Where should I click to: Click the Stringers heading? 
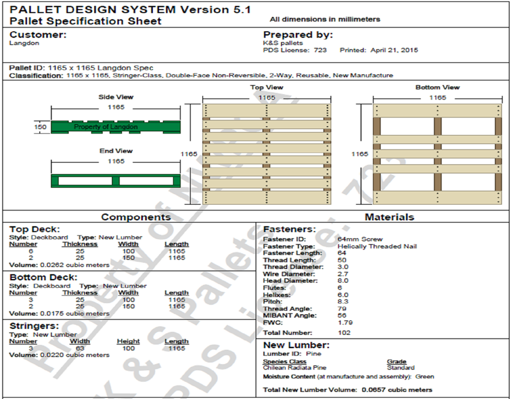tap(34, 326)
